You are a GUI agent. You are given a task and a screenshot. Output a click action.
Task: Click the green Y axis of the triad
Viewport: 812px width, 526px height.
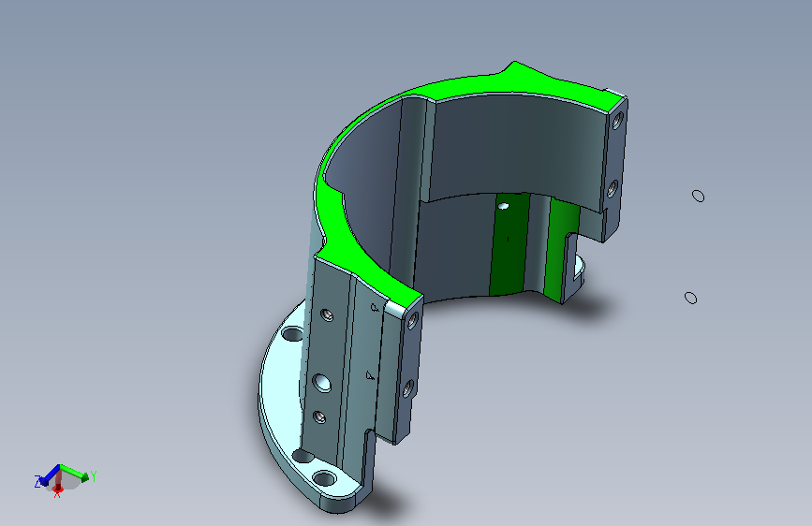pyautogui.click(x=75, y=473)
